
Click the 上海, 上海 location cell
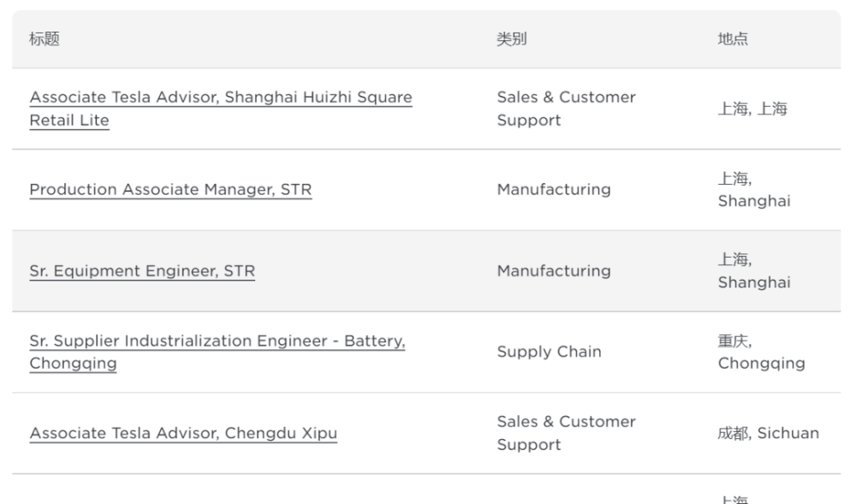[x=752, y=109]
